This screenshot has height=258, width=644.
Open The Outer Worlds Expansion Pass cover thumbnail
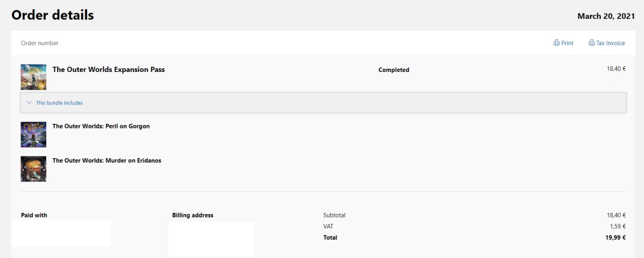(x=33, y=77)
